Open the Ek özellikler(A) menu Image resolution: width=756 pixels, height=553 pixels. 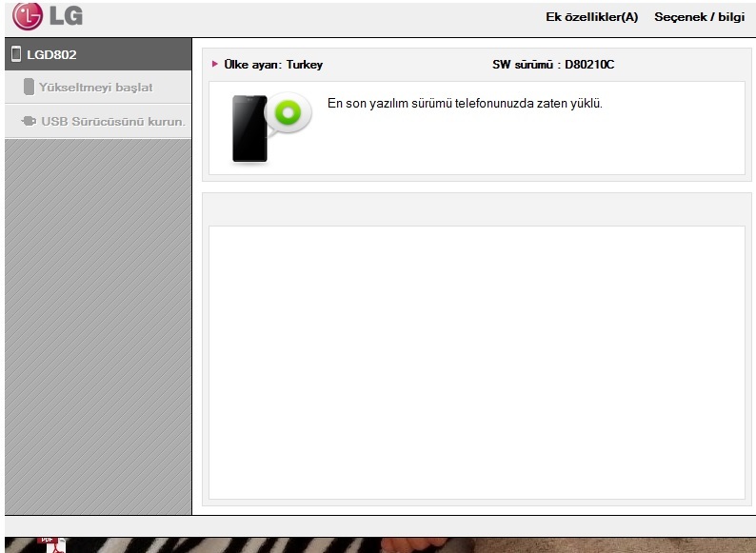pyautogui.click(x=591, y=17)
